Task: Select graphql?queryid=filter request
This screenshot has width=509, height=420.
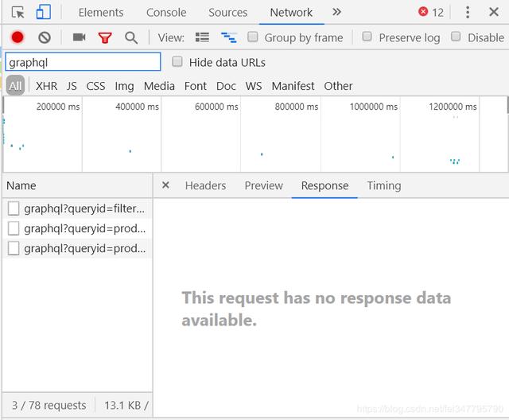Action: [x=77, y=208]
